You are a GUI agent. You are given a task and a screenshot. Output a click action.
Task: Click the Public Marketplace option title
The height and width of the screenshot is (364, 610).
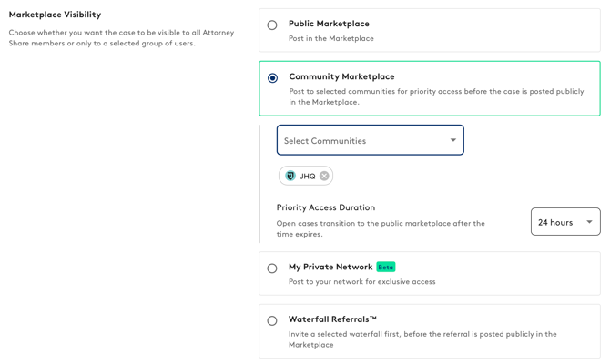coord(329,24)
